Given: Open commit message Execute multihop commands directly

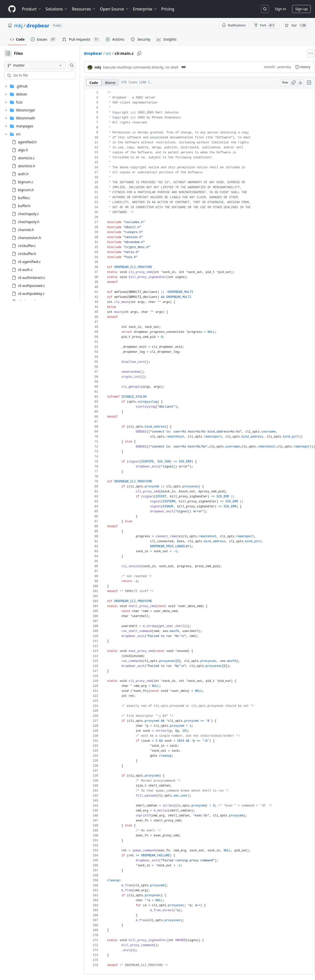Looking at the screenshot, I should 140,67.
